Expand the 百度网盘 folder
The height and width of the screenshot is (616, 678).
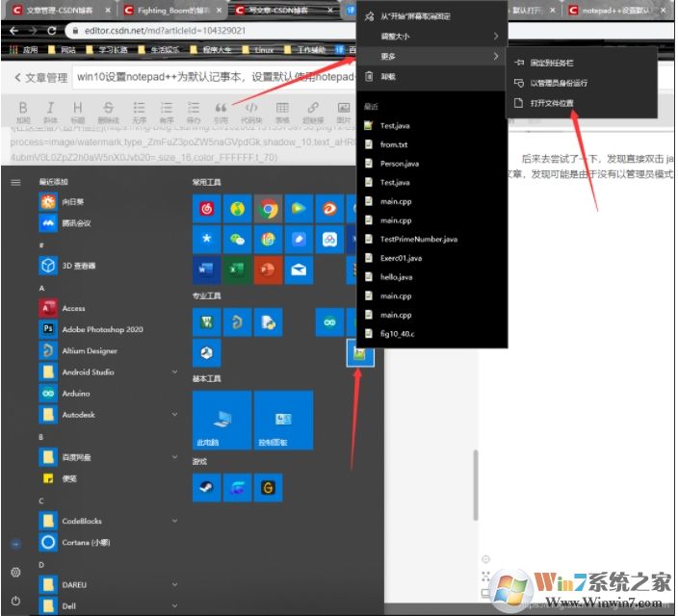[x=108, y=457]
